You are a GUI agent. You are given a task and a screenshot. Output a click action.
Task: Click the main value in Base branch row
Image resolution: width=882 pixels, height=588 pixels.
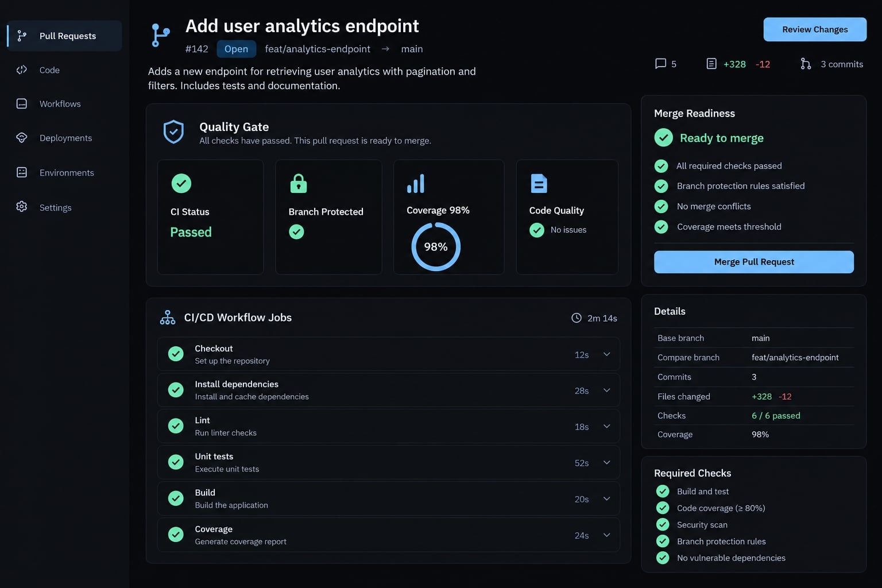coord(760,338)
